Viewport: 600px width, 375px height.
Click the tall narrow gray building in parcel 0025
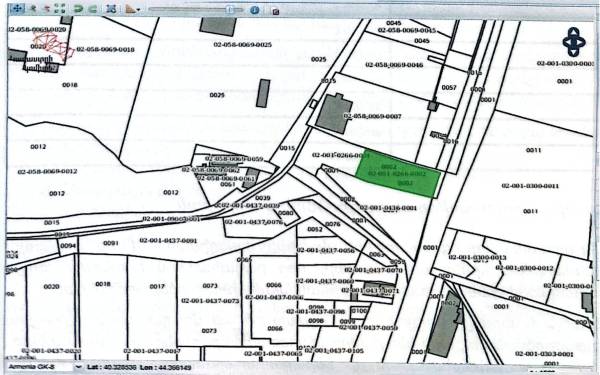click(263, 93)
